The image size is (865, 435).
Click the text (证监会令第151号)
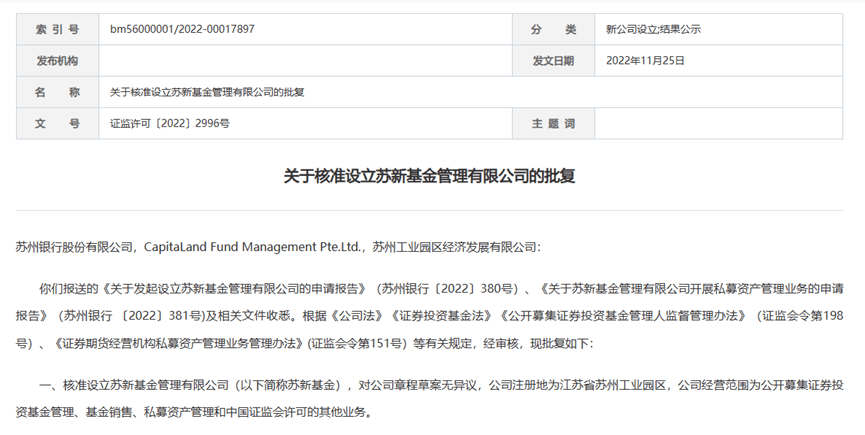[357, 343]
